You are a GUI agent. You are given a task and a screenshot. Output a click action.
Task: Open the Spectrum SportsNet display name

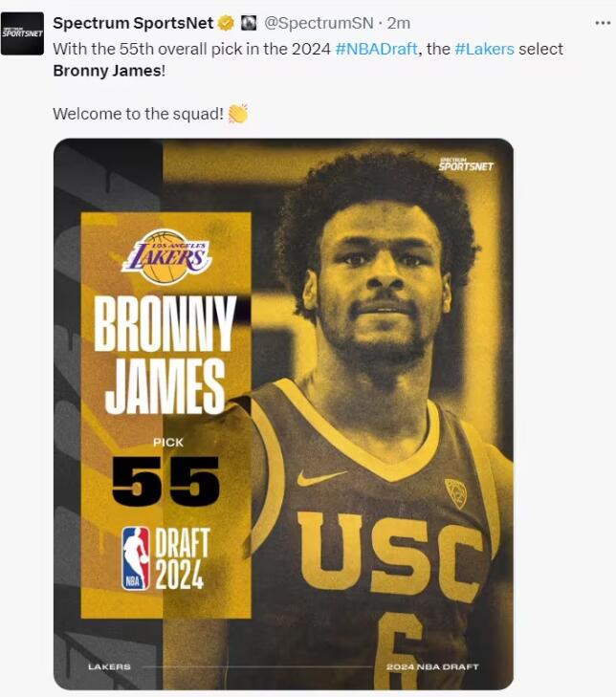pos(133,23)
